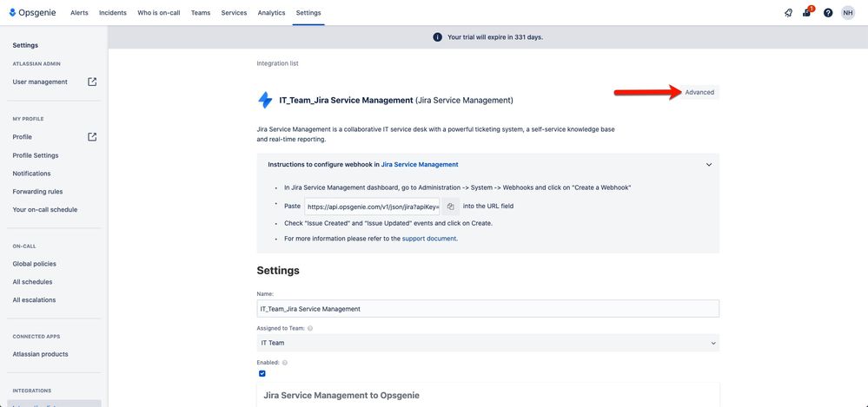Screen dimensions: 868x407
Task: Open All escalations in sidebar
Action: [x=34, y=299]
